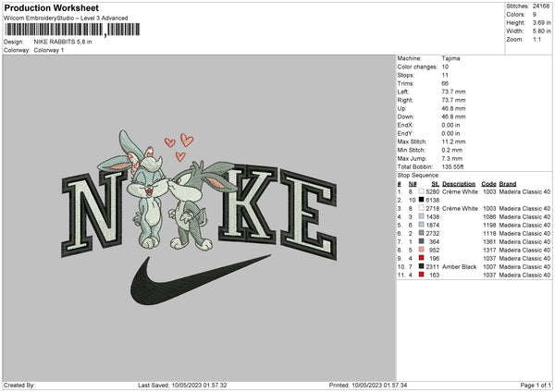Click 'Wilcom EmbroideryStudio – Level 3 Advanced' text
555x392 pixels.
point(66,18)
